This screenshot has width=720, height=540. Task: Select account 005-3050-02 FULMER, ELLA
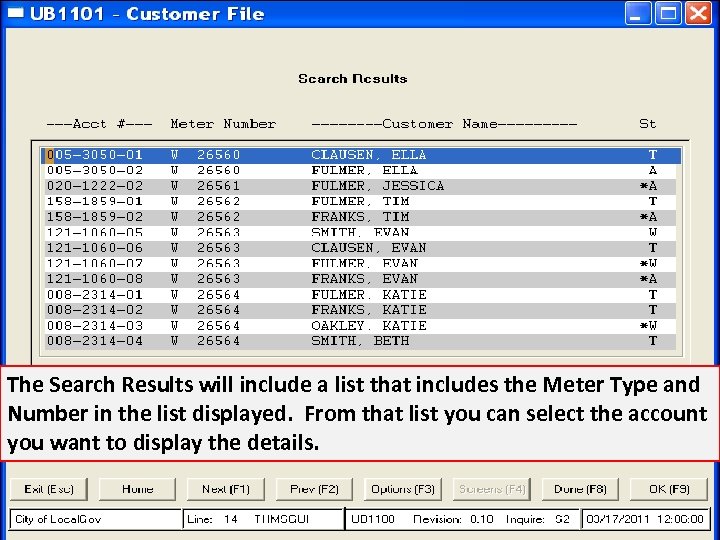360,171
